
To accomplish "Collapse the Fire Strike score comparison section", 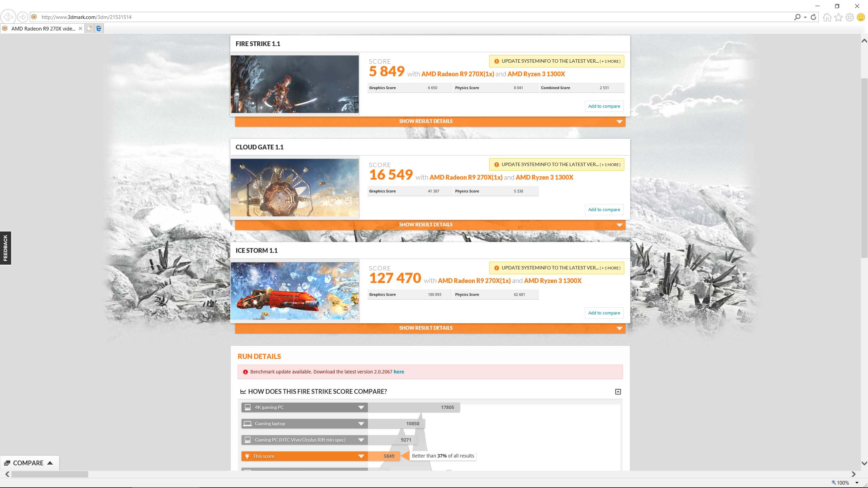I will coord(618,391).
